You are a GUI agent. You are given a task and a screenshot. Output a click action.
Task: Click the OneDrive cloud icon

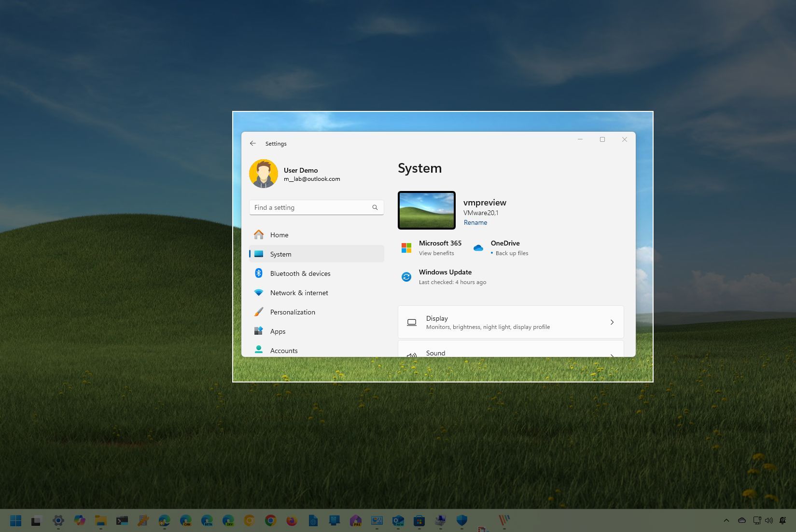point(478,247)
